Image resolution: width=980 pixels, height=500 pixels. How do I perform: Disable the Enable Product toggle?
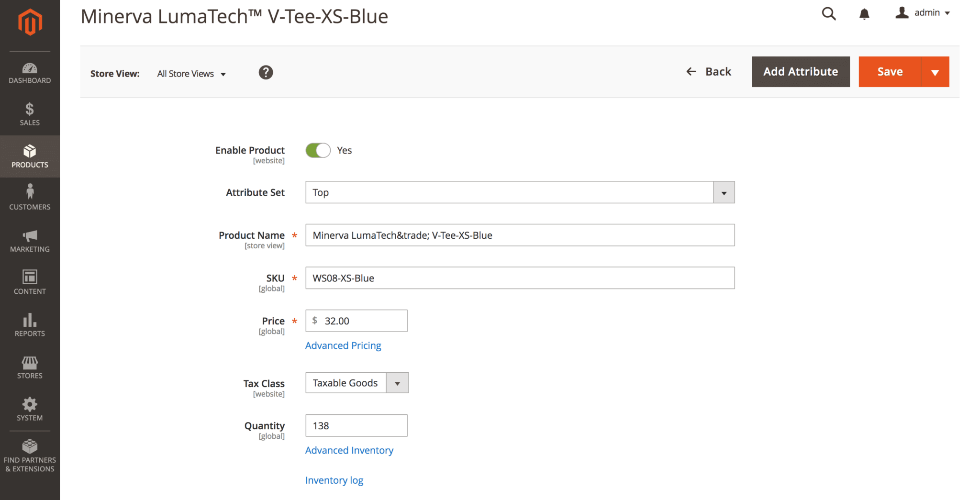pyautogui.click(x=318, y=151)
